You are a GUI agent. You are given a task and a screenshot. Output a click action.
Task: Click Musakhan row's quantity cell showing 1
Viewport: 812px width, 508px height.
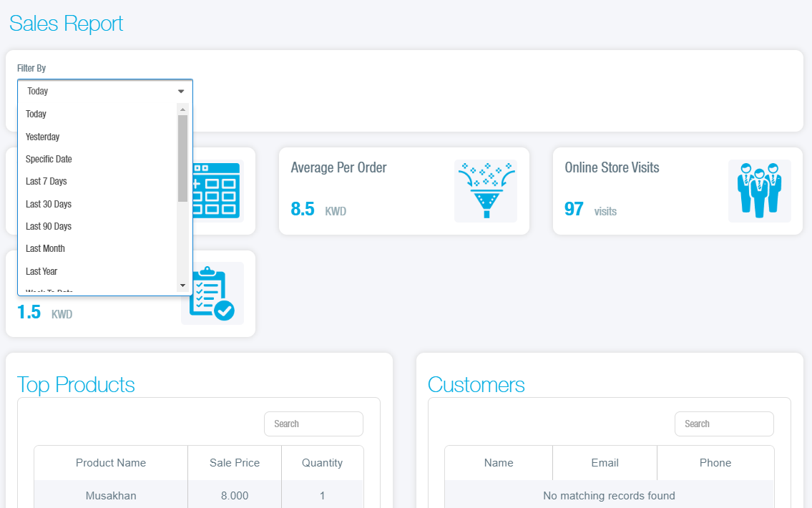[322, 496]
